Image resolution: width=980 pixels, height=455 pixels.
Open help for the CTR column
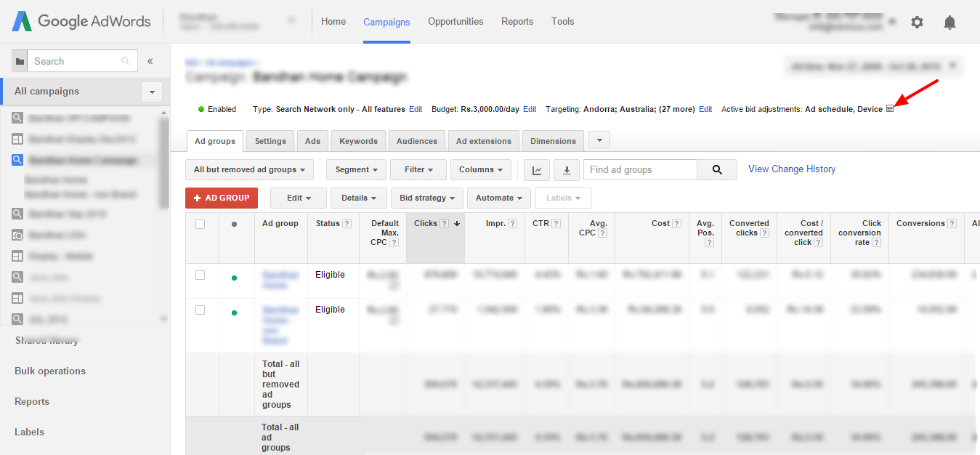[556, 224]
